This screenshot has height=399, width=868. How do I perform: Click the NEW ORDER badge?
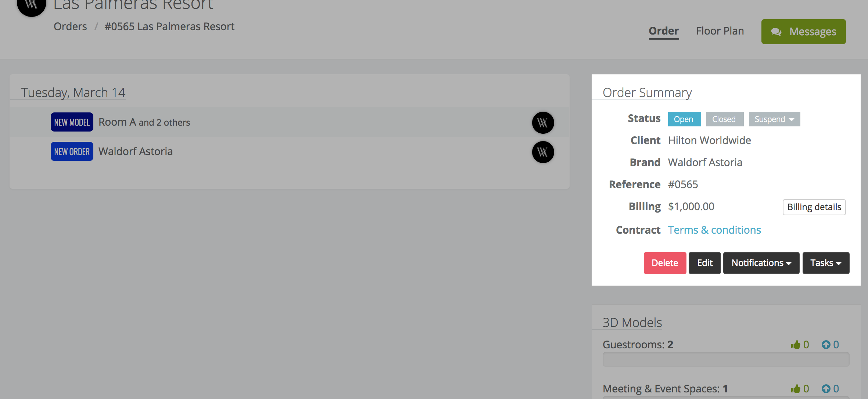[x=72, y=151]
